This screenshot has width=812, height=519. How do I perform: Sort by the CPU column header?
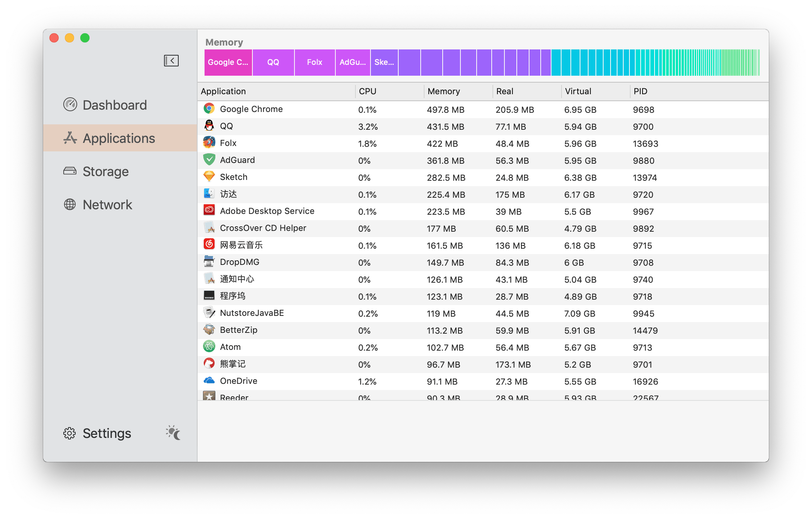[x=367, y=92]
